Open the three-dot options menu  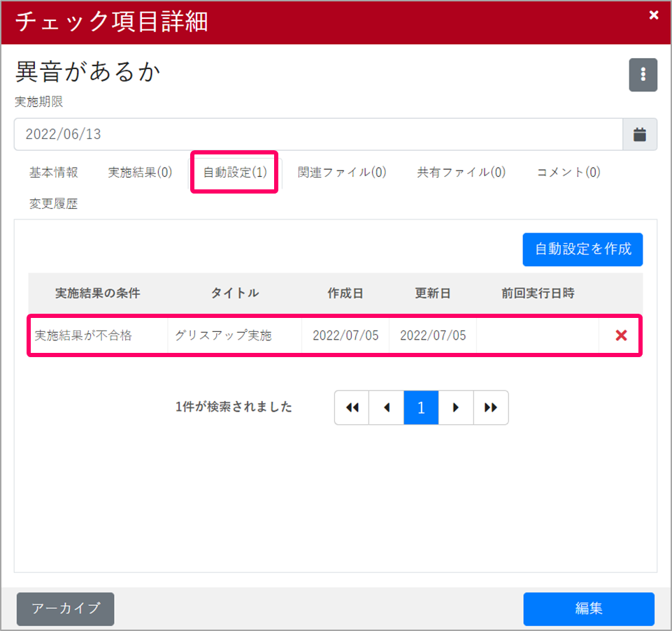point(643,75)
